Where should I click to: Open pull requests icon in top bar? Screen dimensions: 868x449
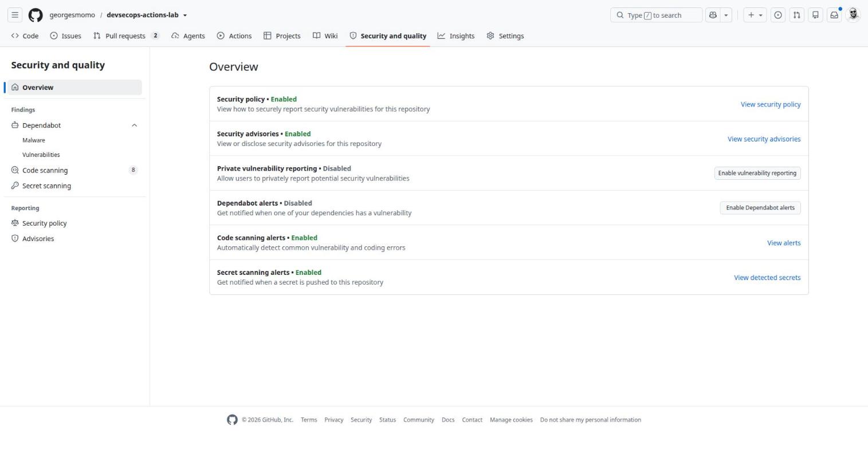(796, 15)
